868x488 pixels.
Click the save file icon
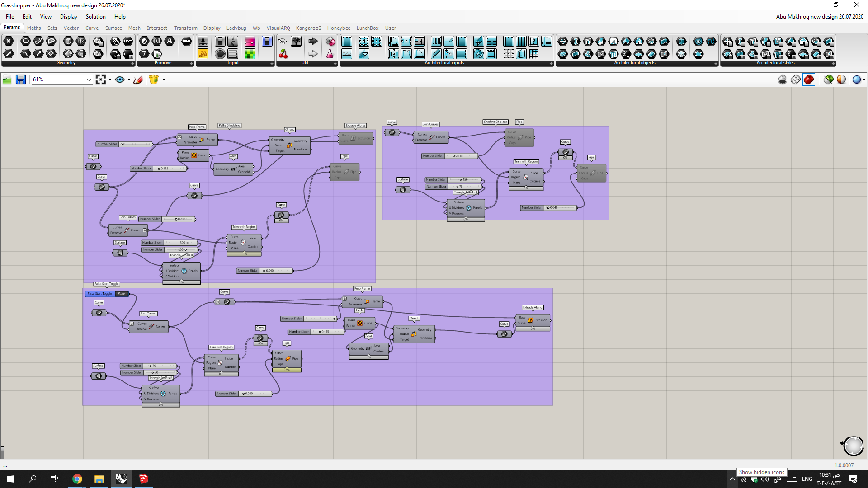(21, 80)
